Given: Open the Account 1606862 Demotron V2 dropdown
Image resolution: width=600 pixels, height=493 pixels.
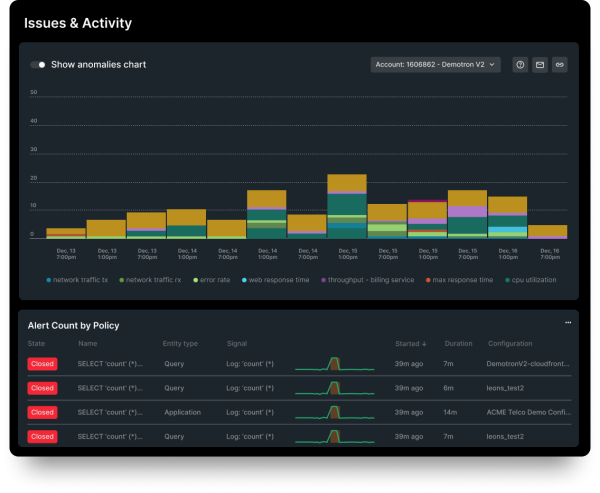Looking at the screenshot, I should [435, 65].
